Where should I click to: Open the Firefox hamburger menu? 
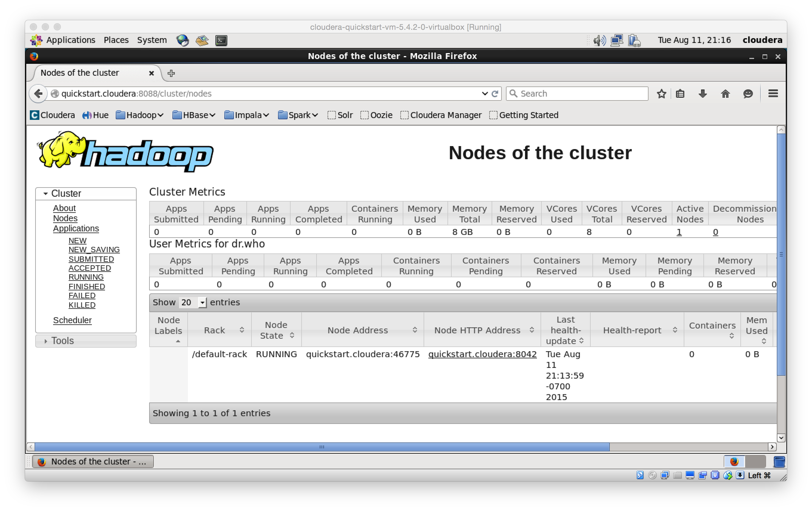coord(773,94)
